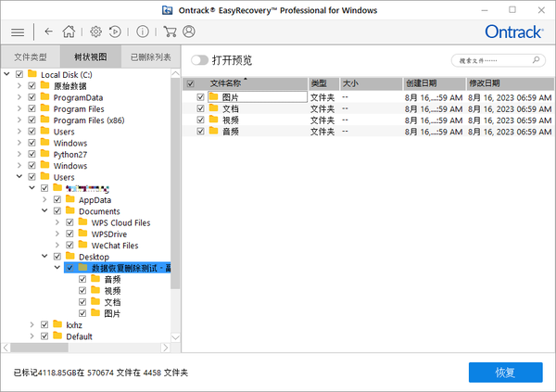Click the 恢复 recover button
The height and width of the screenshot is (392, 556).
pyautogui.click(x=505, y=372)
